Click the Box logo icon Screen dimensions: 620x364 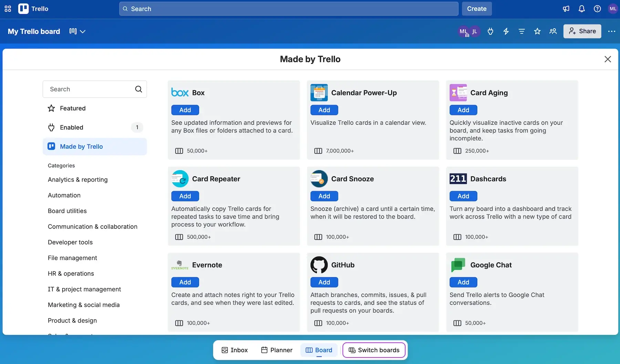pos(180,93)
